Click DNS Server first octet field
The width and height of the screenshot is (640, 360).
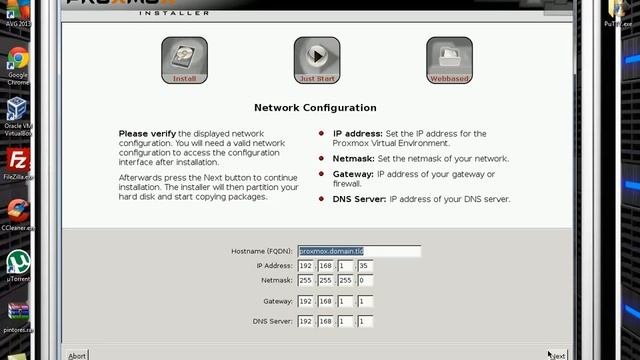pyautogui.click(x=305, y=321)
